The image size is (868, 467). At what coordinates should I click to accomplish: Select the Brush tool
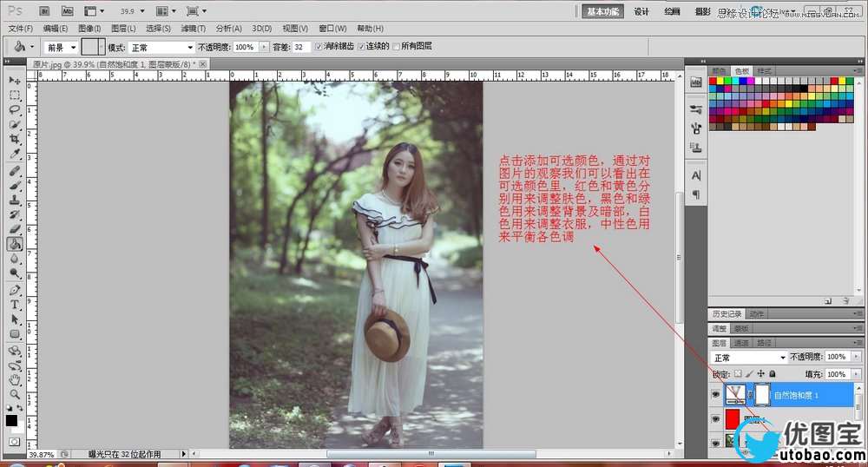pos(15,186)
